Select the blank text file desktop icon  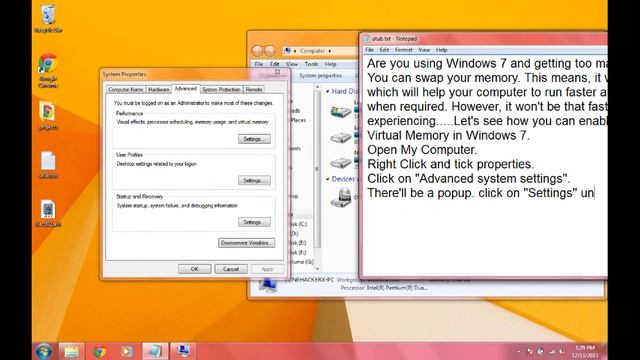coord(48,164)
